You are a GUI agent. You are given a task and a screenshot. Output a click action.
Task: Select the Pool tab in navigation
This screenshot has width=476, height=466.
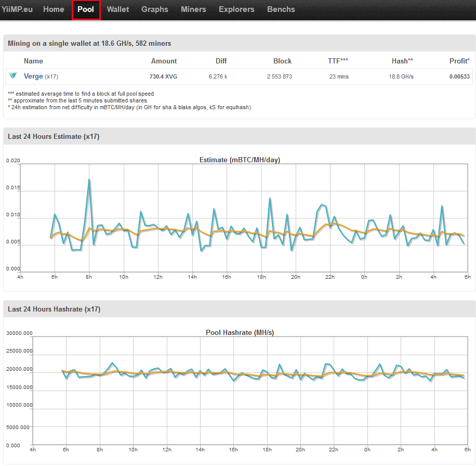(x=86, y=9)
